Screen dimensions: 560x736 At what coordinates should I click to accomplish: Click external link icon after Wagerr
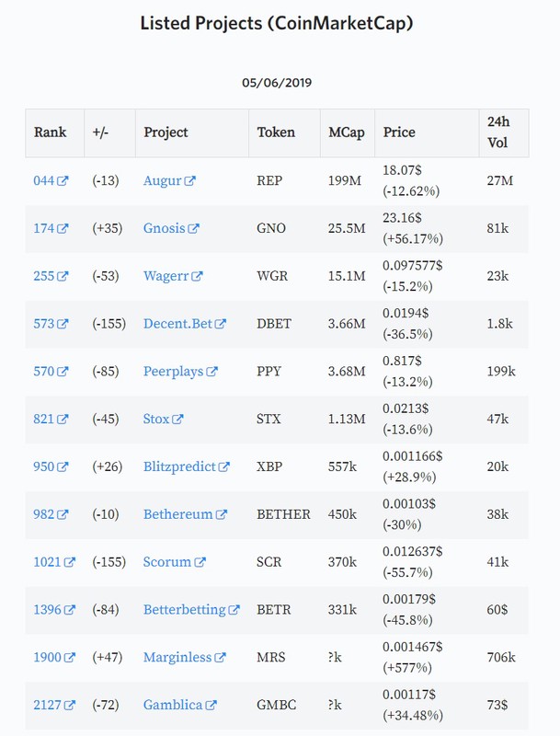point(197,277)
